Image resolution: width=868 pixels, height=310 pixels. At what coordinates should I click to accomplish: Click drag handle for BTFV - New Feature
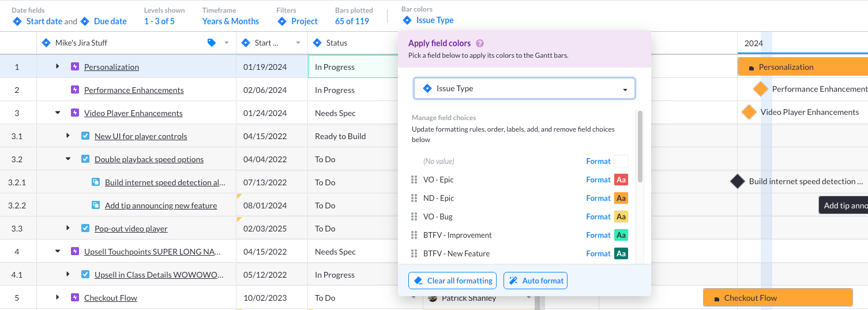pos(414,253)
